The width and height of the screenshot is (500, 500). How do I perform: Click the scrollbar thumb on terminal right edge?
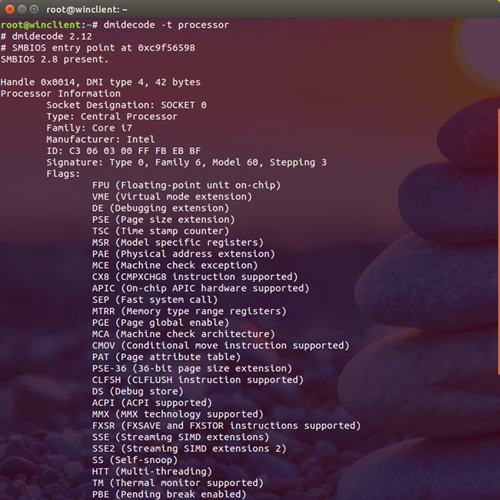tap(499, 242)
